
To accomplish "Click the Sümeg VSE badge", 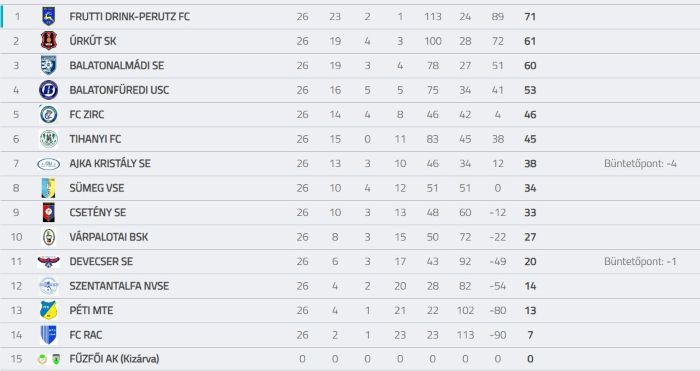I will pyautogui.click(x=48, y=188).
